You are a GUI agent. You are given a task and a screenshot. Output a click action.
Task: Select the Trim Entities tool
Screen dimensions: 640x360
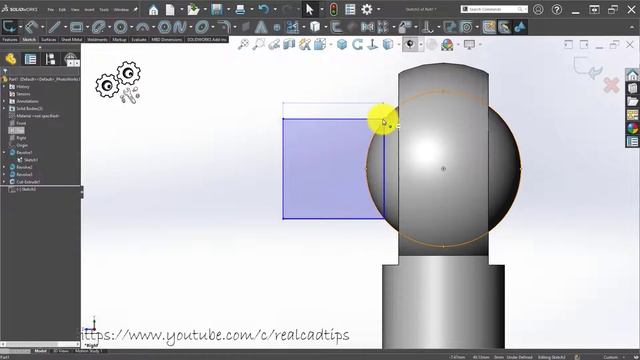point(292,27)
